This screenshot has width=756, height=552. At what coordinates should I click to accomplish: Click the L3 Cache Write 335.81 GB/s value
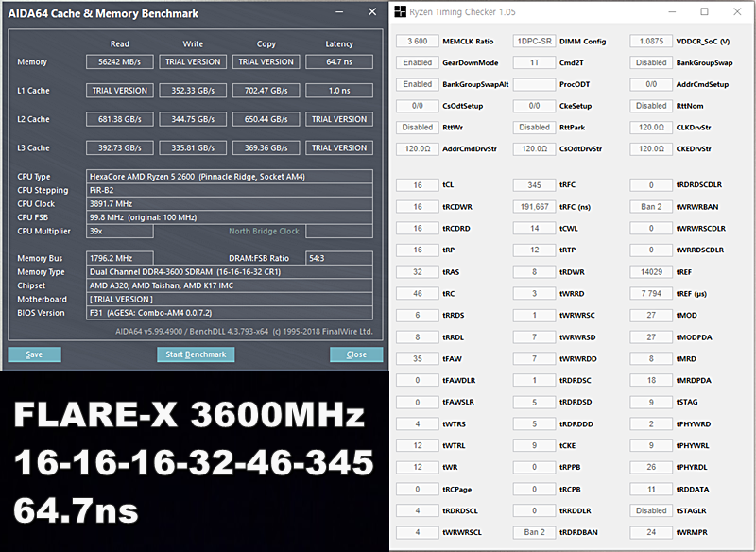[x=193, y=148]
